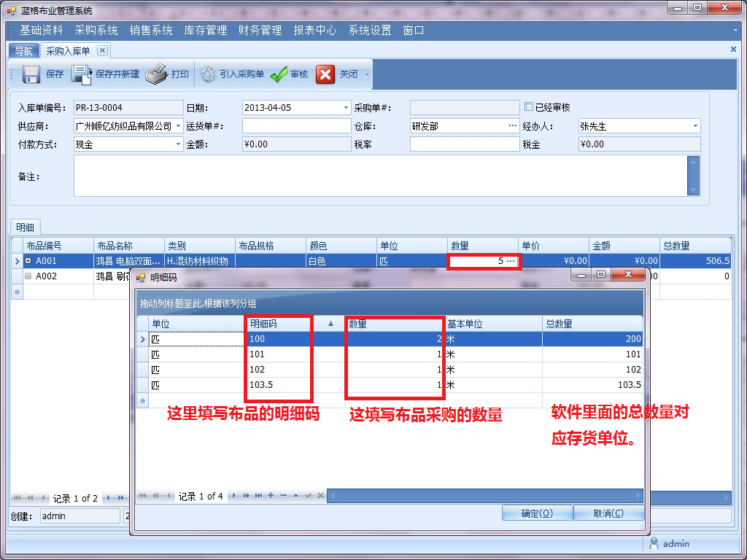Click the green checkmark 审核 icon
The image size is (747, 560).
[x=279, y=74]
